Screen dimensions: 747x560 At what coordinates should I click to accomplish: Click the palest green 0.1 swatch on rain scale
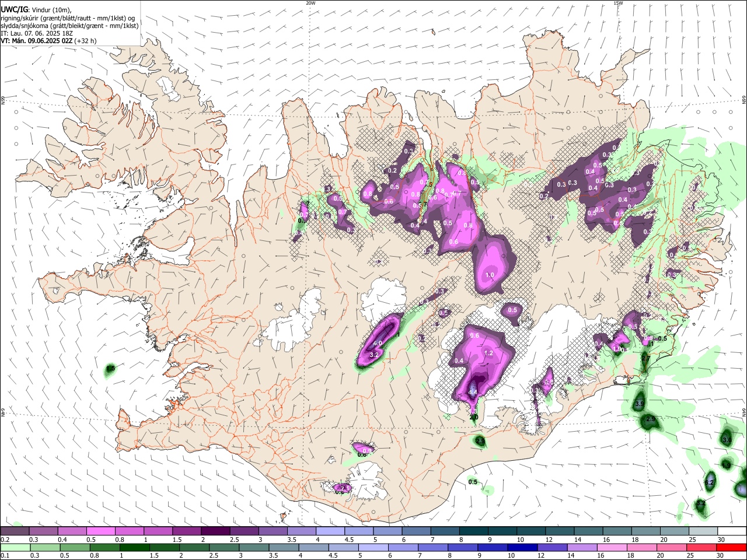[15, 547]
